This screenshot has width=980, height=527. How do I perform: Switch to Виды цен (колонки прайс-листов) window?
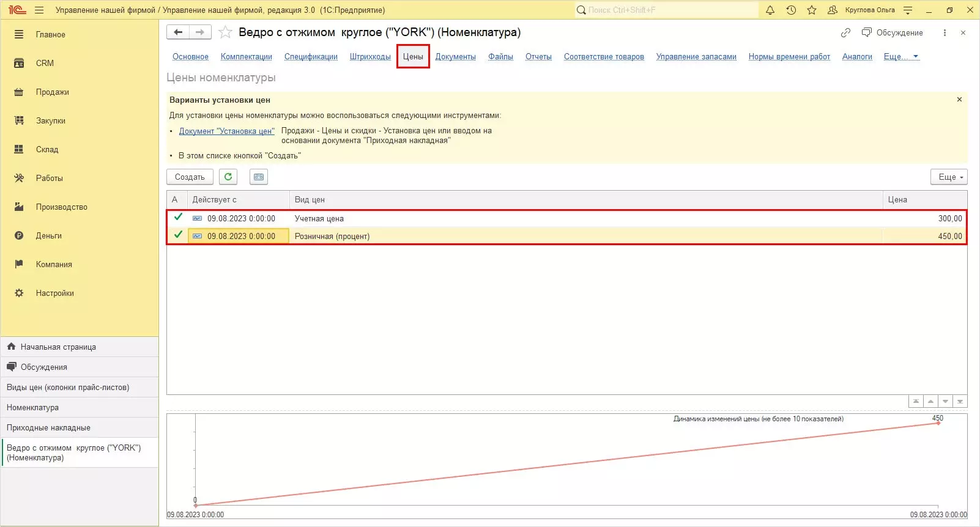coord(80,387)
